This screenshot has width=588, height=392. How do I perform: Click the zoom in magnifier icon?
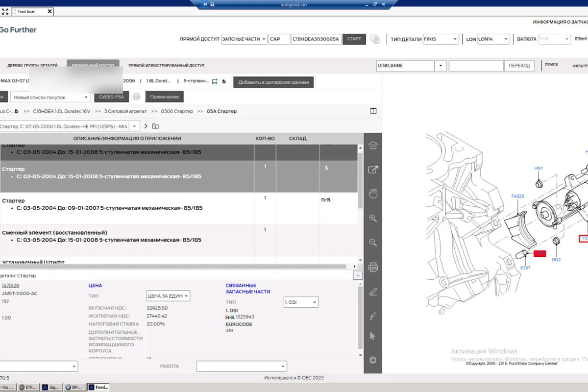[x=373, y=219]
